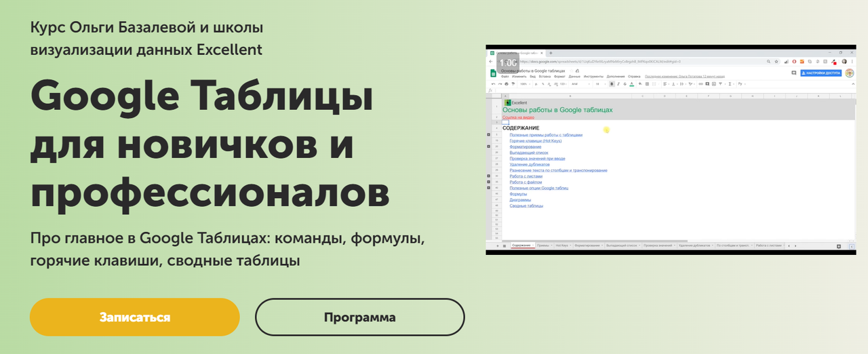Click the text color A icon
The image size is (868, 354).
tap(631, 84)
